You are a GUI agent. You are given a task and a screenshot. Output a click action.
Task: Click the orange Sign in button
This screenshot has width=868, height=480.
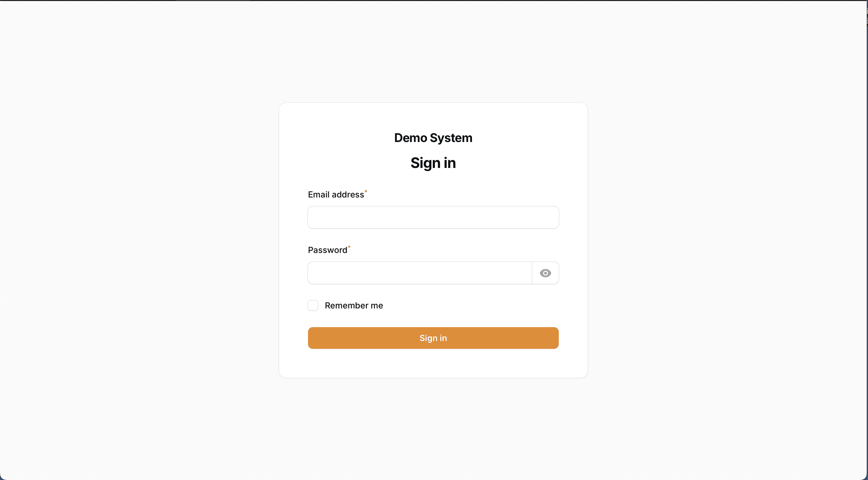coord(433,338)
